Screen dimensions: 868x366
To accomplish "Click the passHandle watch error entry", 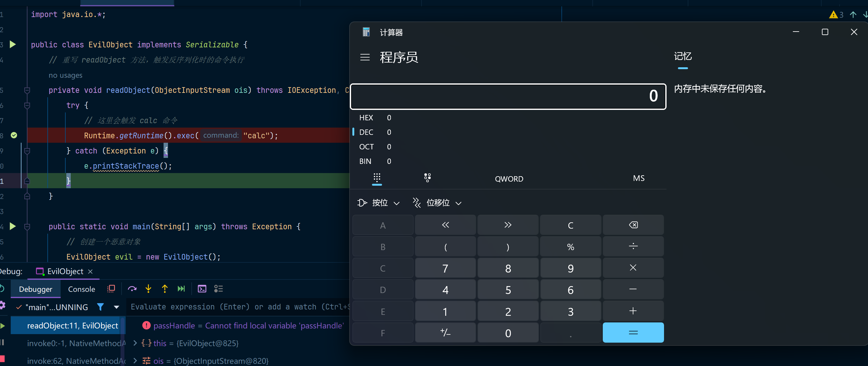I will point(242,326).
